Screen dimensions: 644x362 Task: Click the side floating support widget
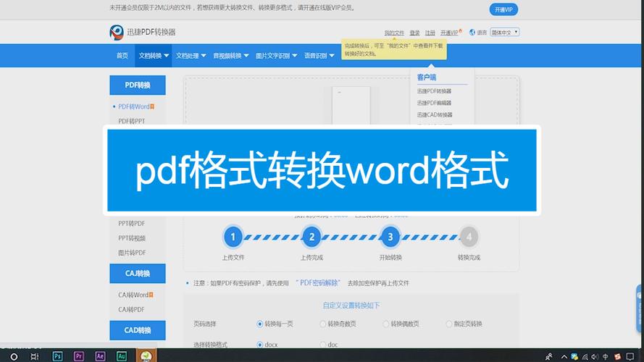640,308
